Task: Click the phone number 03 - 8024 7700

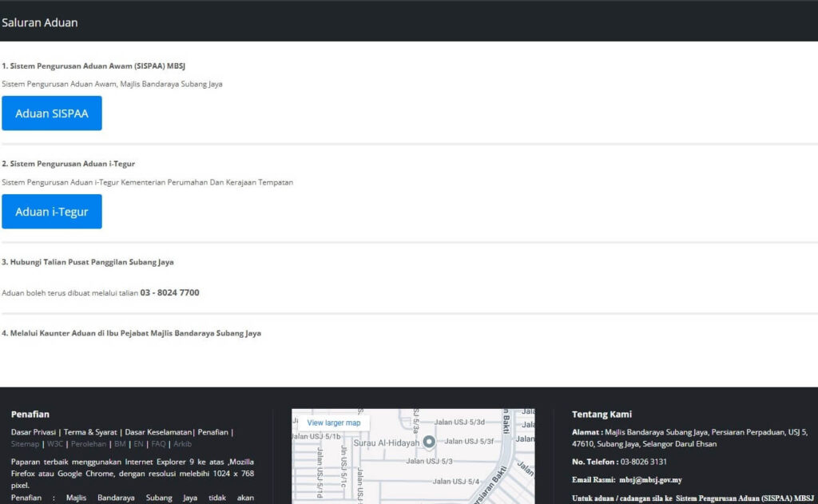Action: [170, 293]
